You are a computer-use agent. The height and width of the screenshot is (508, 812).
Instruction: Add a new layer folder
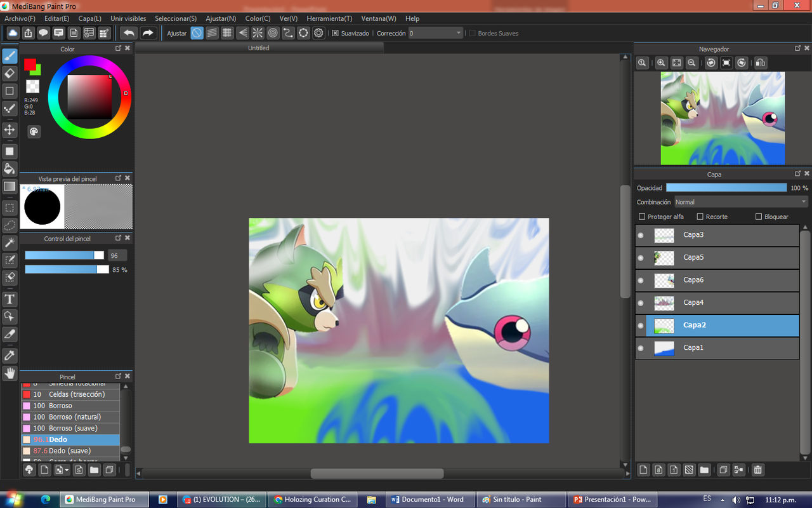(x=704, y=470)
